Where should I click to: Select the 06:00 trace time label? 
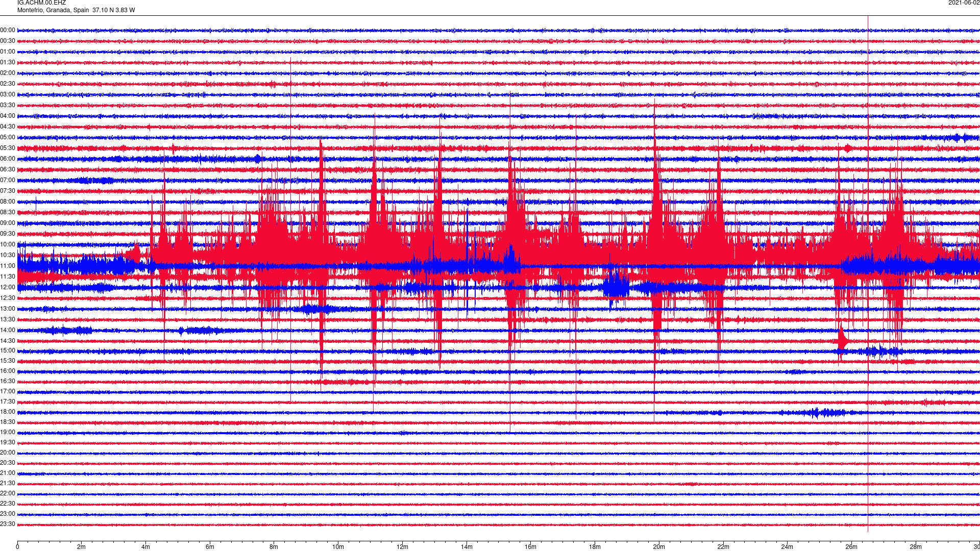coord(8,159)
